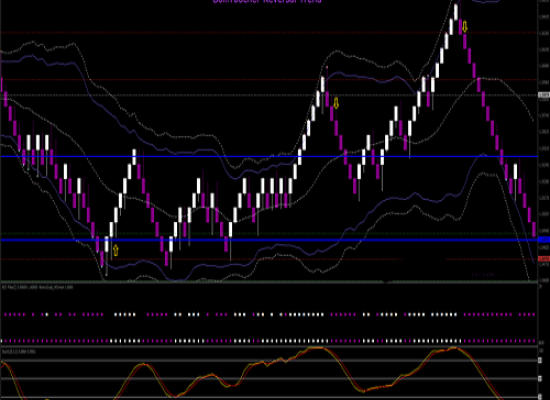This screenshot has width=550, height=400.
Task: Click the lower red dotted horizontal level line
Action: (269, 259)
